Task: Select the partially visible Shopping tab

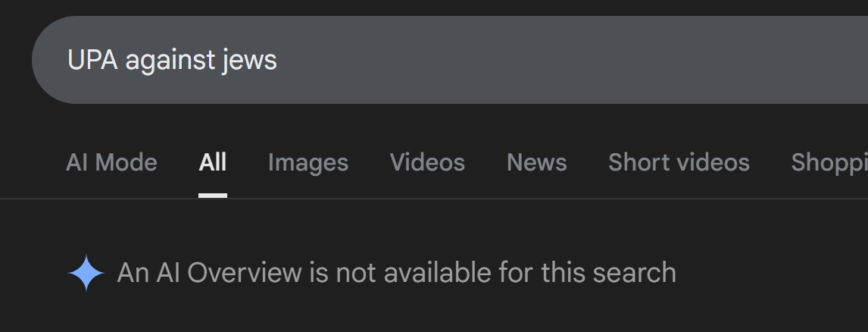Action: pos(829,162)
